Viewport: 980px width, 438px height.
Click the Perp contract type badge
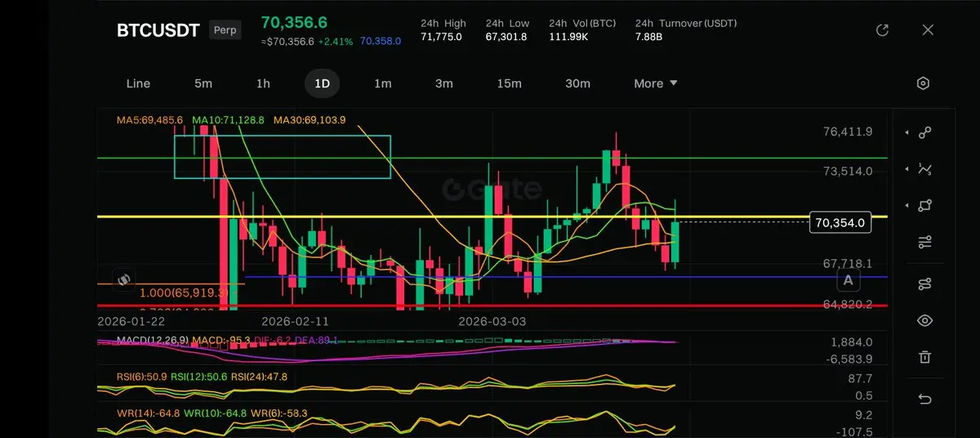pos(225,30)
